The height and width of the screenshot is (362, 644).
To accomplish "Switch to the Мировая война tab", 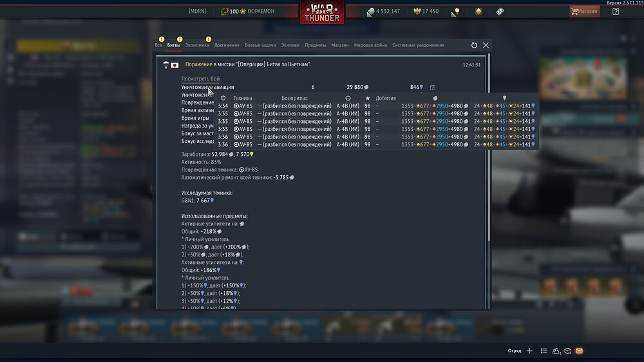I will (370, 45).
